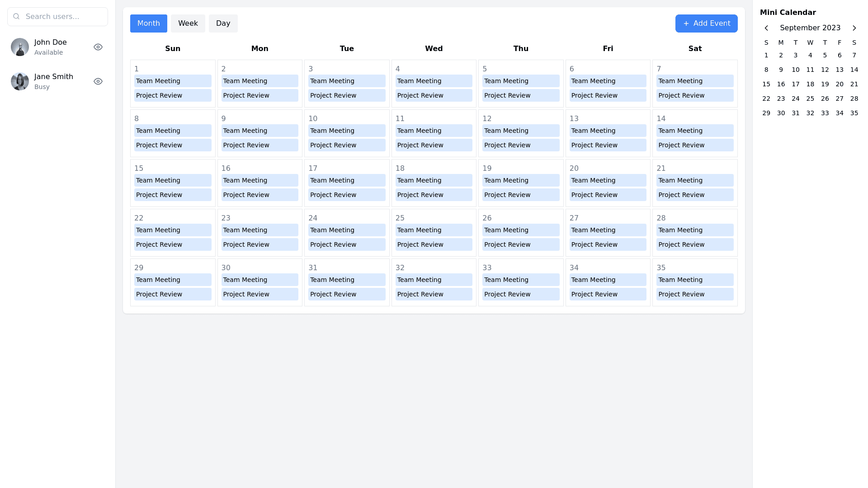Image resolution: width=868 pixels, height=488 pixels.
Task: Click the Add Event button
Action: 706,23
